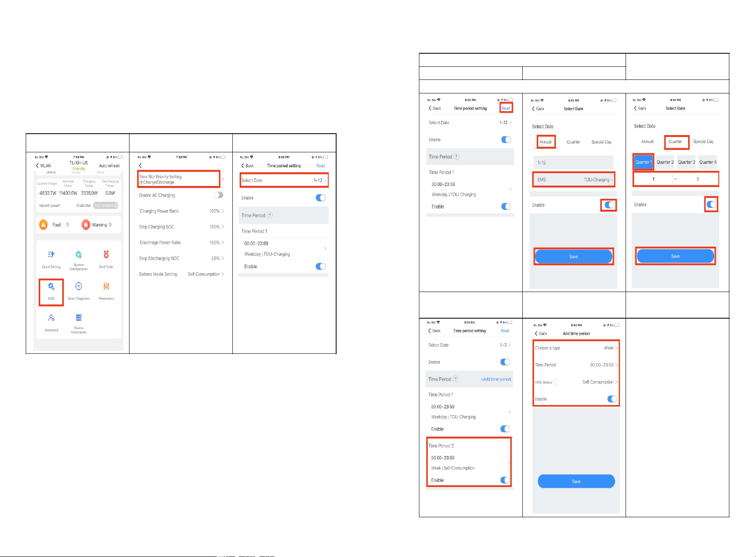This screenshot has height=557, width=756.
Task: Turn on Enable AC Charging switch
Action: point(218,195)
